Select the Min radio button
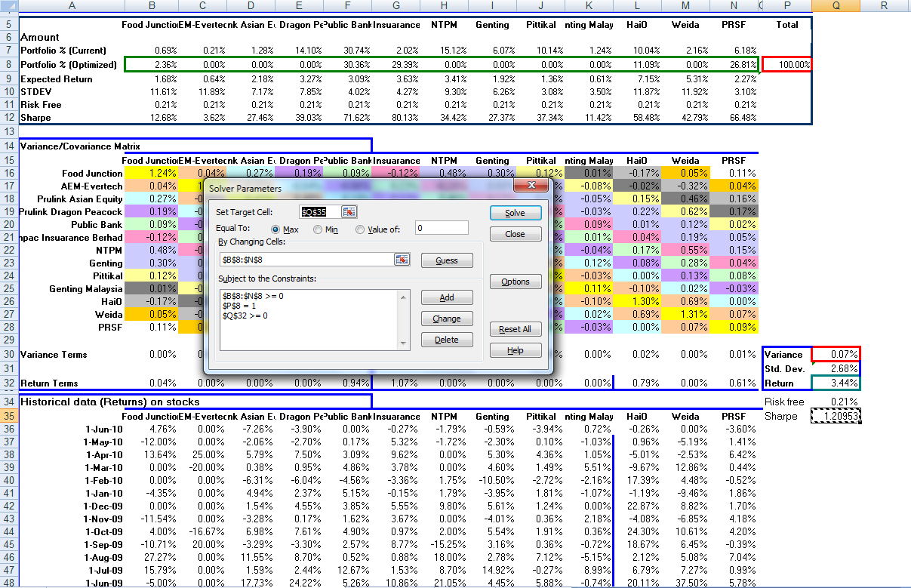The image size is (911, 588). [317, 229]
